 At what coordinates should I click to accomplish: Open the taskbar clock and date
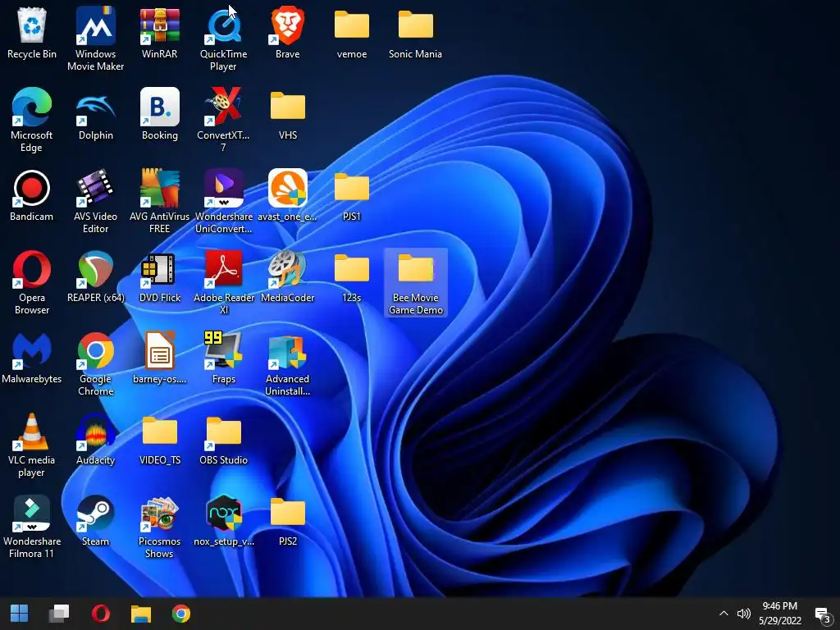779,614
